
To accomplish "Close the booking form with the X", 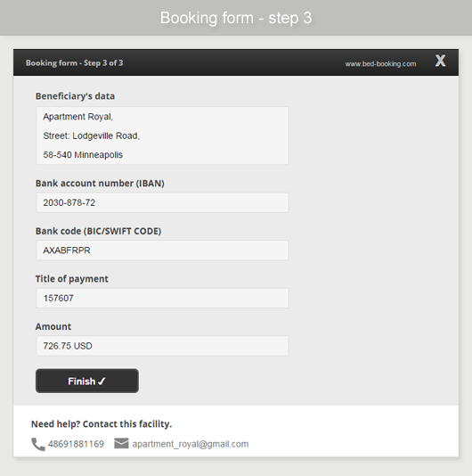I will [440, 61].
